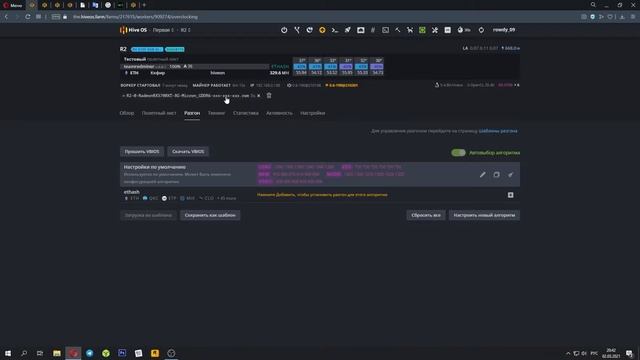
Task: Open the Полетный лист tab
Action: point(159,113)
